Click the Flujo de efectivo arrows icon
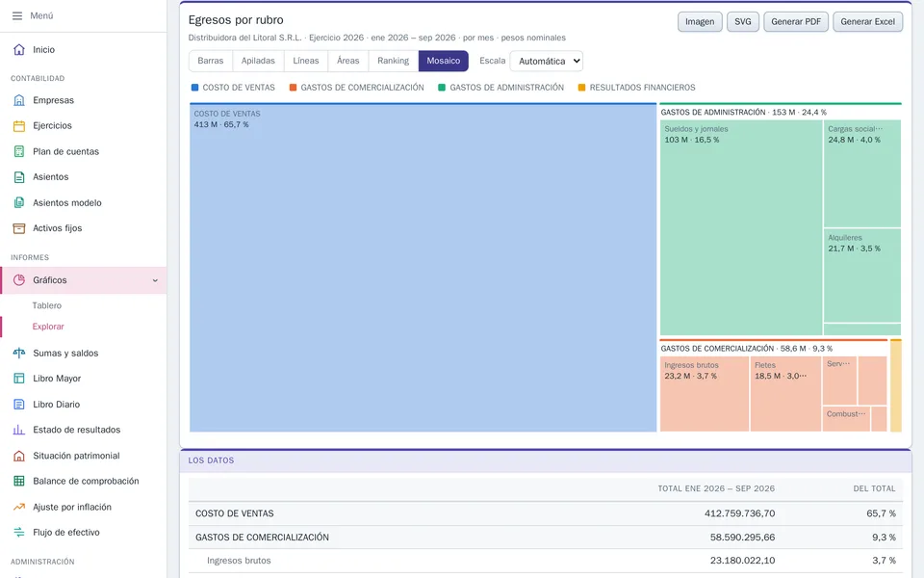This screenshot has width=924, height=578. pyautogui.click(x=19, y=533)
